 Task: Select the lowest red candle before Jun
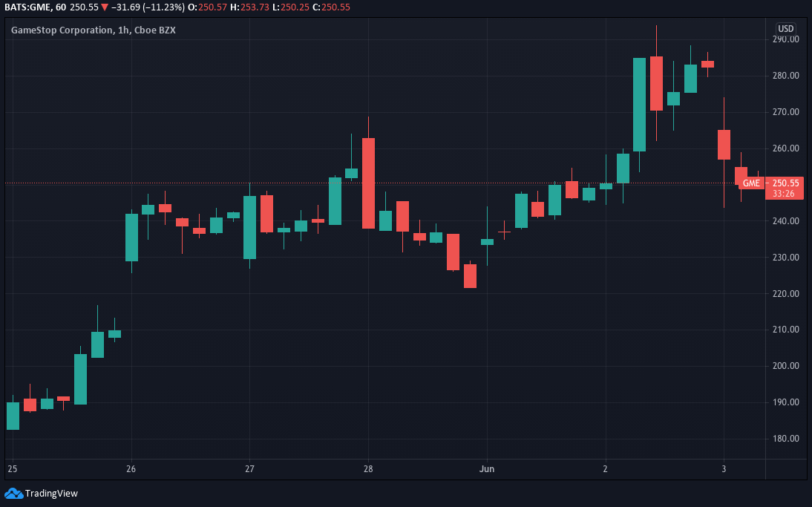tap(470, 276)
